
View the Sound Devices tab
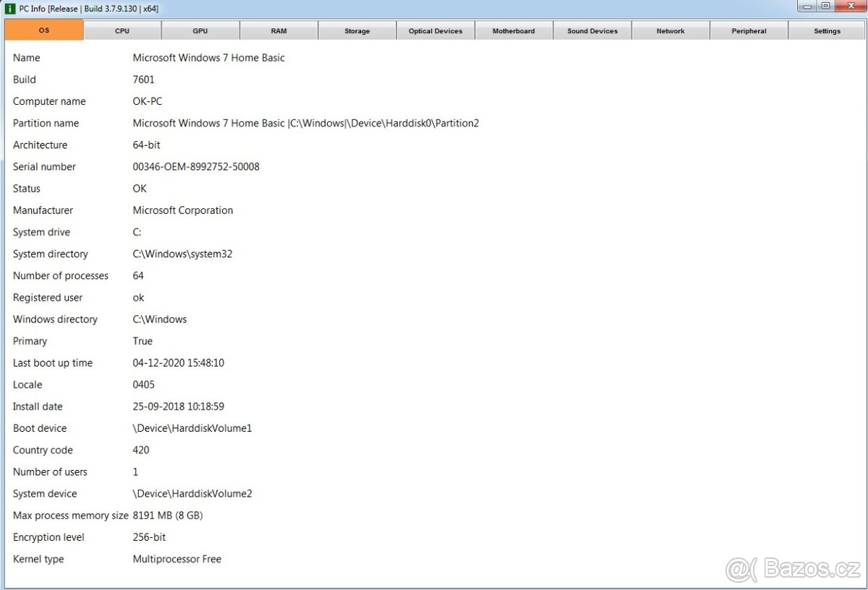click(592, 31)
